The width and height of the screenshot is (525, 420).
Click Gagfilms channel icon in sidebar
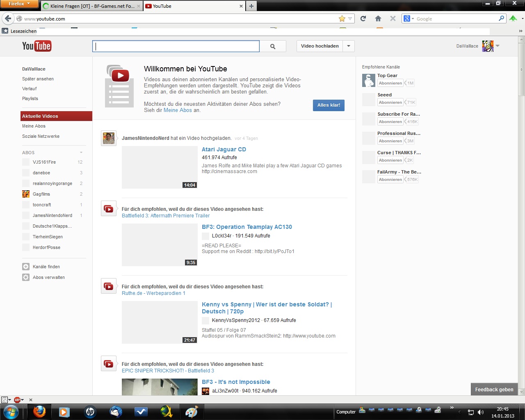coord(26,194)
